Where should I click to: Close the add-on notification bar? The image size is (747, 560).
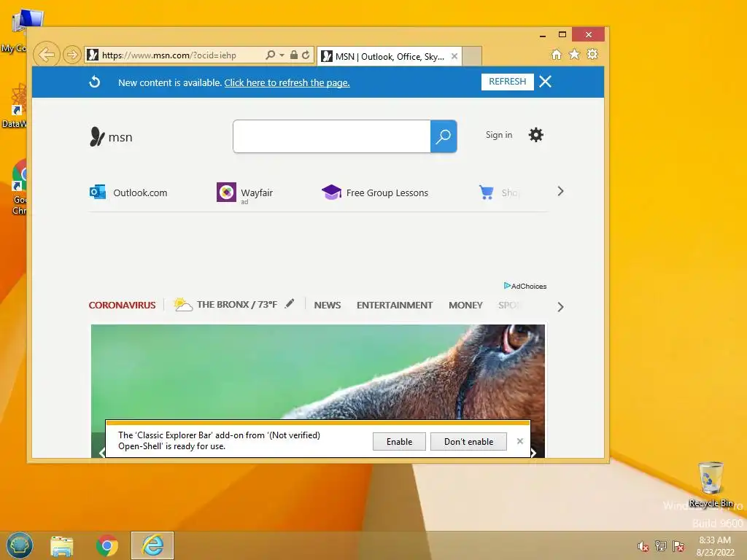pos(520,441)
